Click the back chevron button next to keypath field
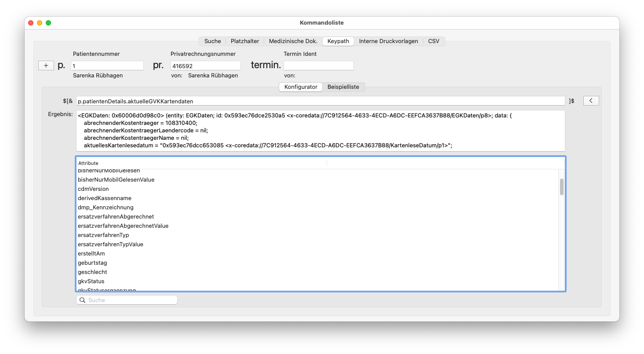The height and width of the screenshot is (354, 644). [591, 101]
